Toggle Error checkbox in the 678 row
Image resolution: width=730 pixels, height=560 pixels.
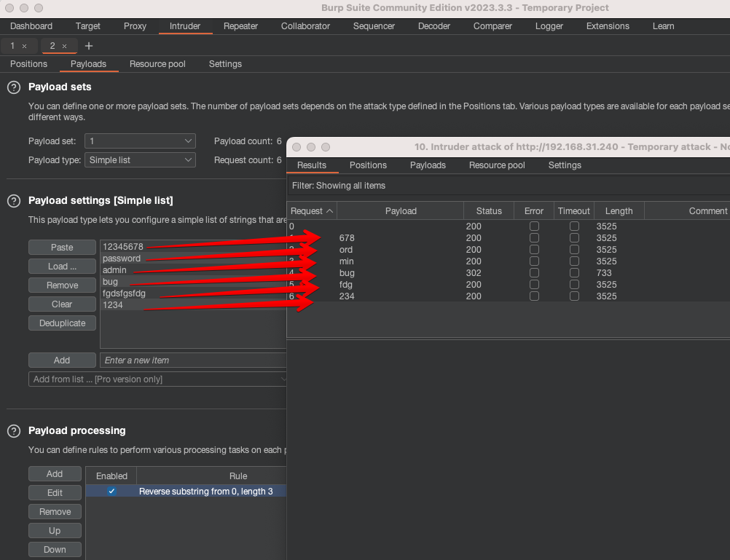pos(534,238)
